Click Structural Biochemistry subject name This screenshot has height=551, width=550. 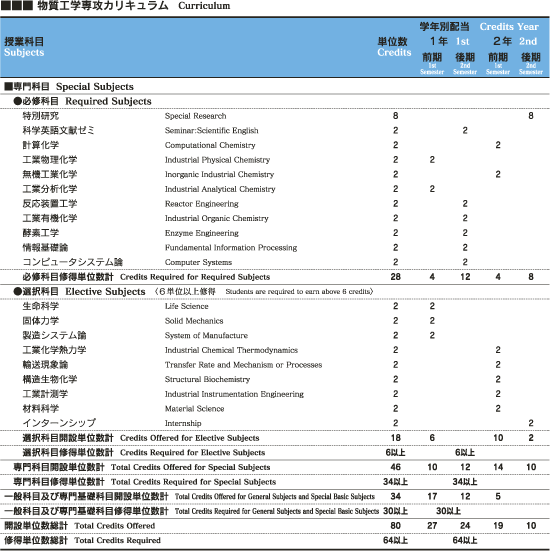207,380
